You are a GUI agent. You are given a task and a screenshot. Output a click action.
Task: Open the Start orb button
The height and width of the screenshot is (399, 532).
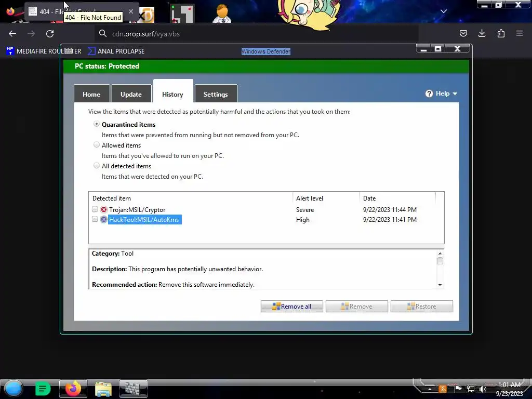coord(14,389)
